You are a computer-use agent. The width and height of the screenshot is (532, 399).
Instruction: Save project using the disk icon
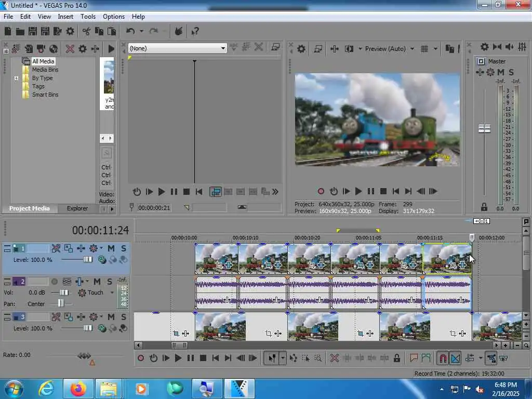click(33, 32)
